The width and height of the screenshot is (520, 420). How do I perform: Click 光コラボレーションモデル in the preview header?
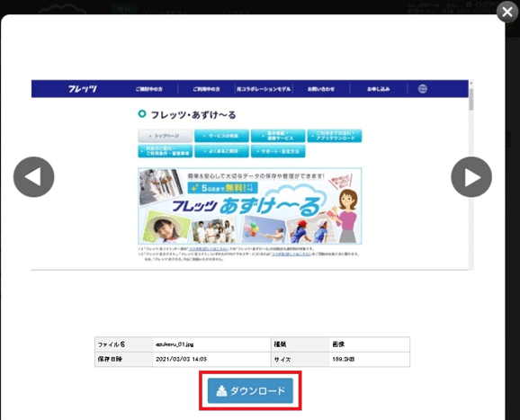tap(264, 89)
